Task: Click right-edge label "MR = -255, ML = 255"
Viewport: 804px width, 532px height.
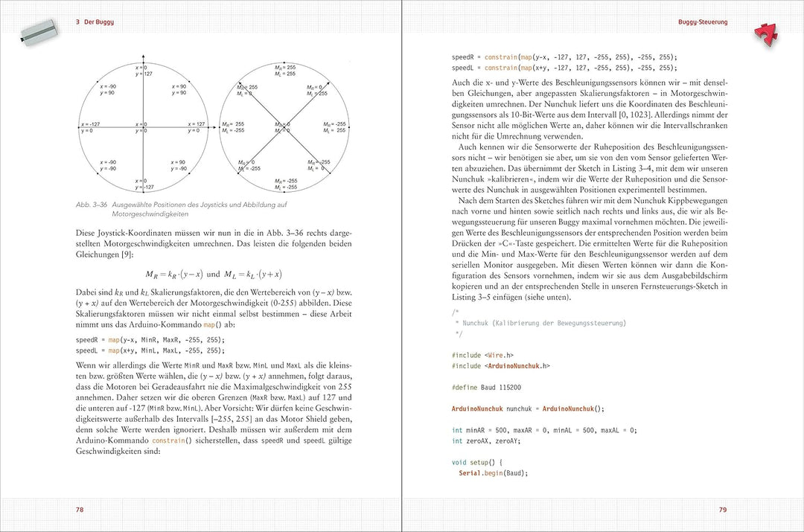Action: [x=335, y=128]
